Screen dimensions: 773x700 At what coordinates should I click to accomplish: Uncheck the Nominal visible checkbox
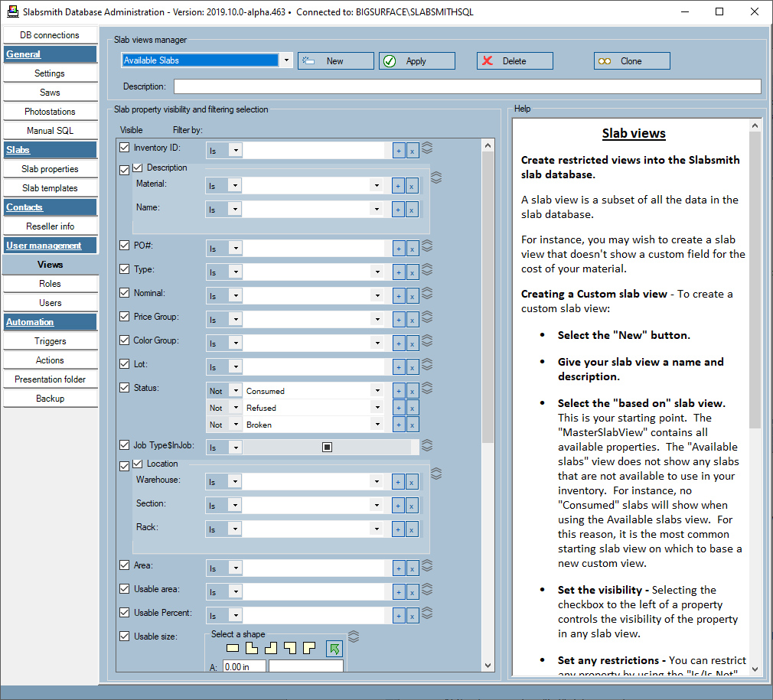pos(124,292)
